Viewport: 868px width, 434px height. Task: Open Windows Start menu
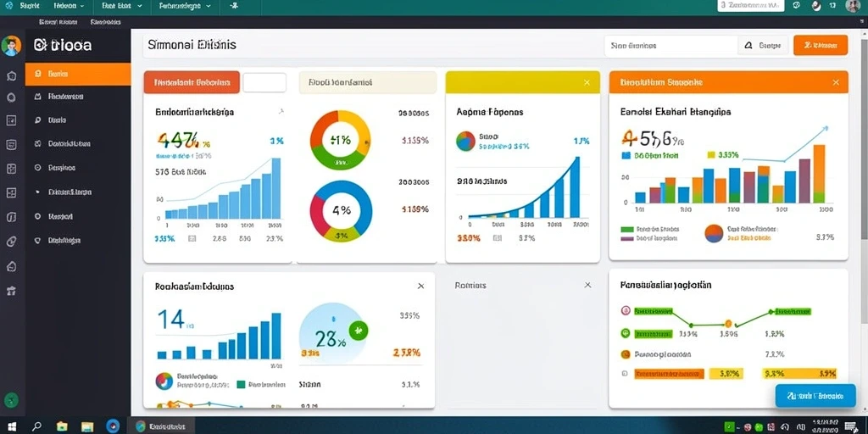pyautogui.click(x=11, y=426)
